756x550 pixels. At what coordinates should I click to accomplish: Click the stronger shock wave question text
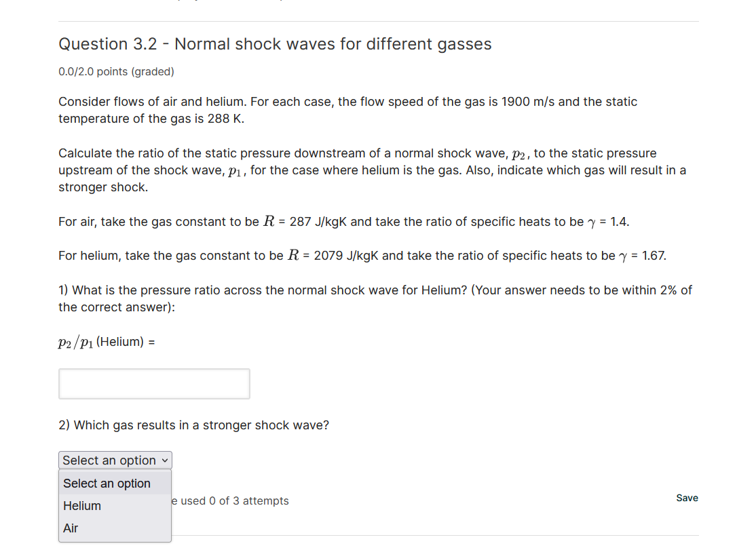193,425
